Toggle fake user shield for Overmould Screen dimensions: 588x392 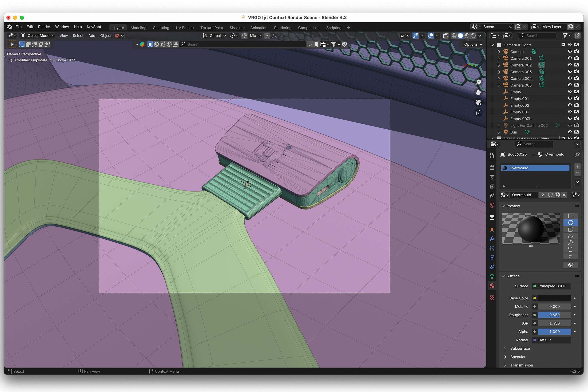point(550,195)
